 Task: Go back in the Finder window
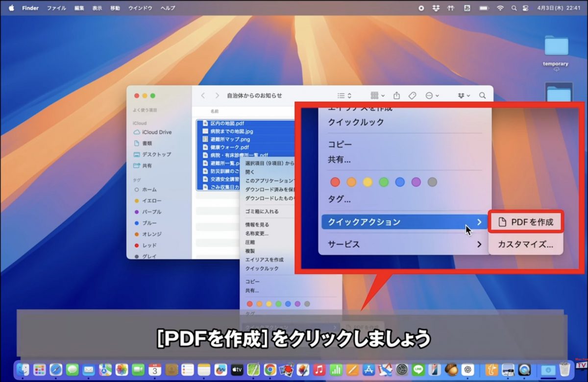[x=203, y=95]
